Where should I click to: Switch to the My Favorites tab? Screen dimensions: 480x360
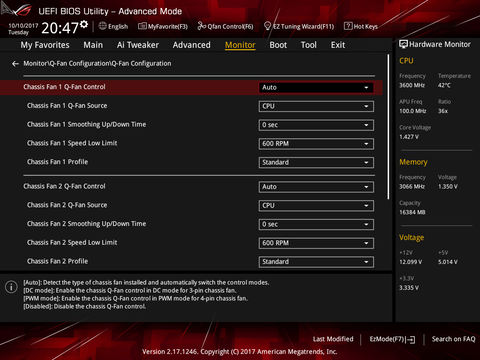coord(45,45)
